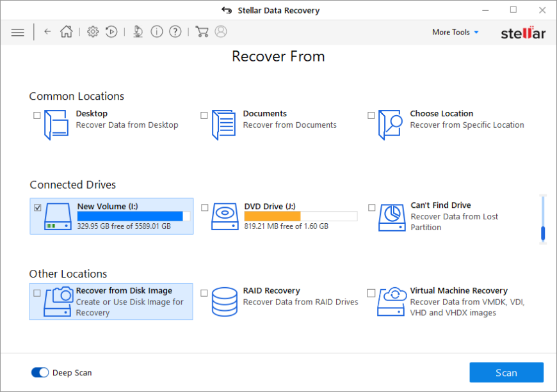Viewport: 557px width, 392px height.
Task: Open the Help question mark icon
Action: click(x=175, y=31)
